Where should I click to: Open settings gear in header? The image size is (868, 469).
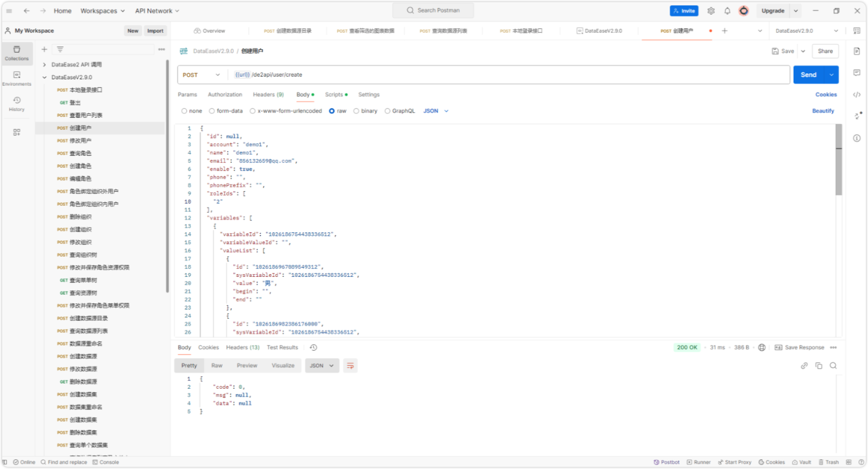[711, 11]
